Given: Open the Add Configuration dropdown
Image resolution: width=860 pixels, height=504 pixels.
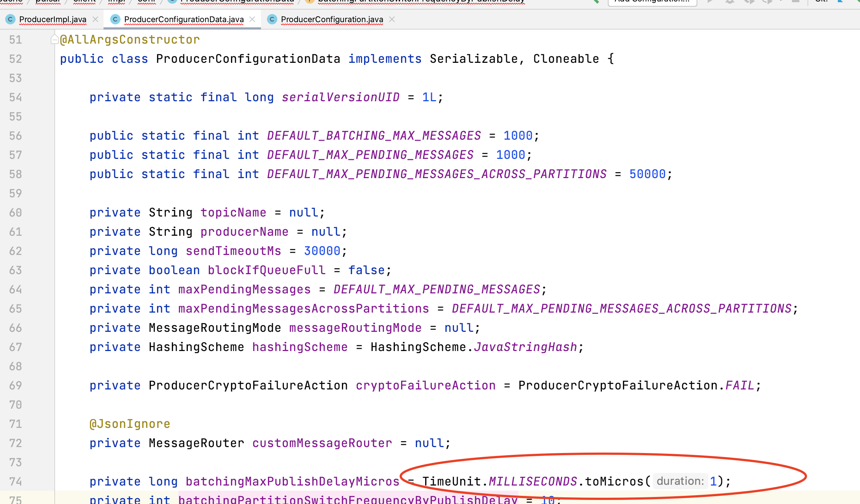Looking at the screenshot, I should pos(652,1).
